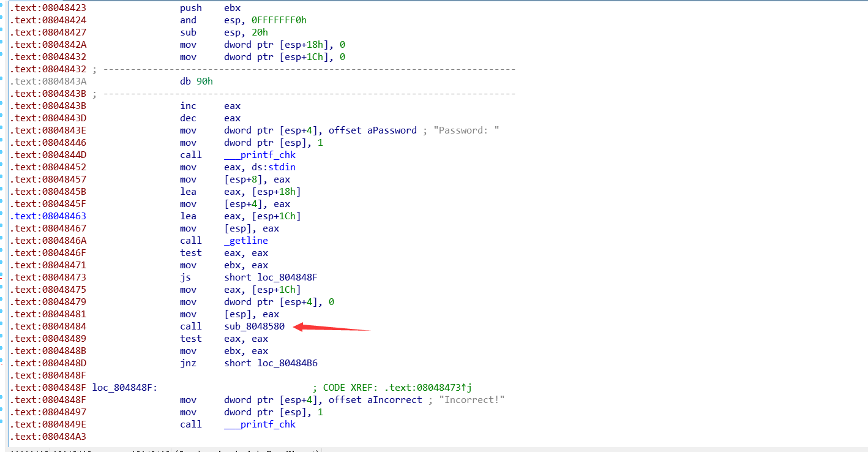
Task: Select the call mnemonic at 0804844D
Action: click(191, 155)
